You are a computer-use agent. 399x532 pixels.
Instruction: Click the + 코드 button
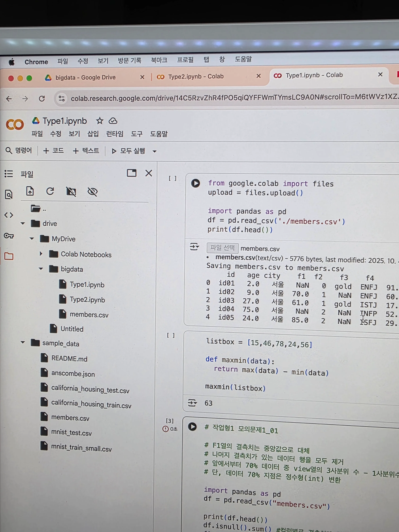53,151
